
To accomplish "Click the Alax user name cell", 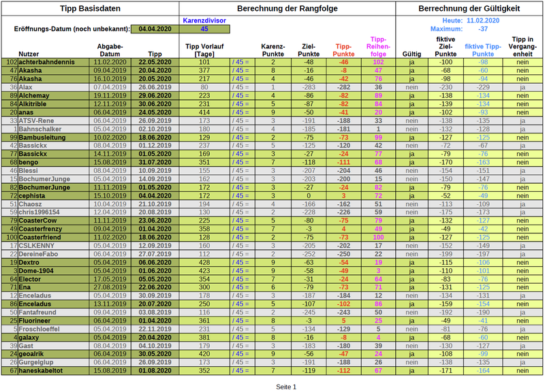I will pyautogui.click(x=54, y=87).
